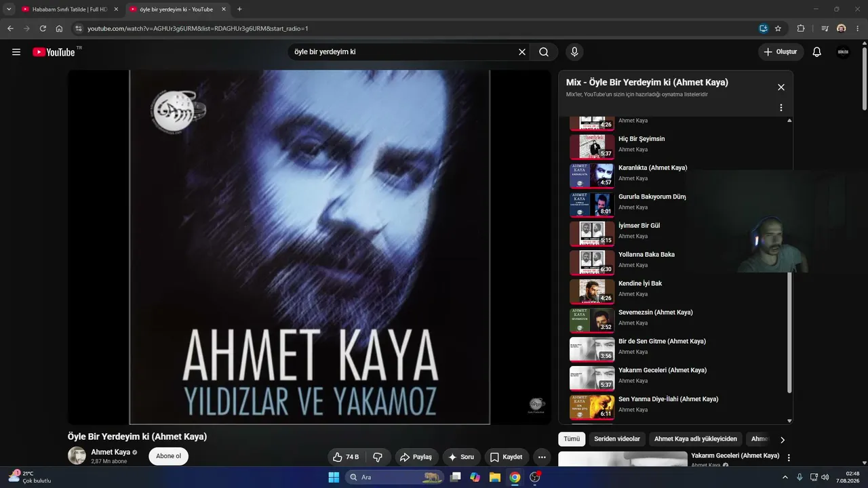Open the browser media controls icon
Image resolution: width=868 pixels, height=488 pixels.
(x=825, y=28)
